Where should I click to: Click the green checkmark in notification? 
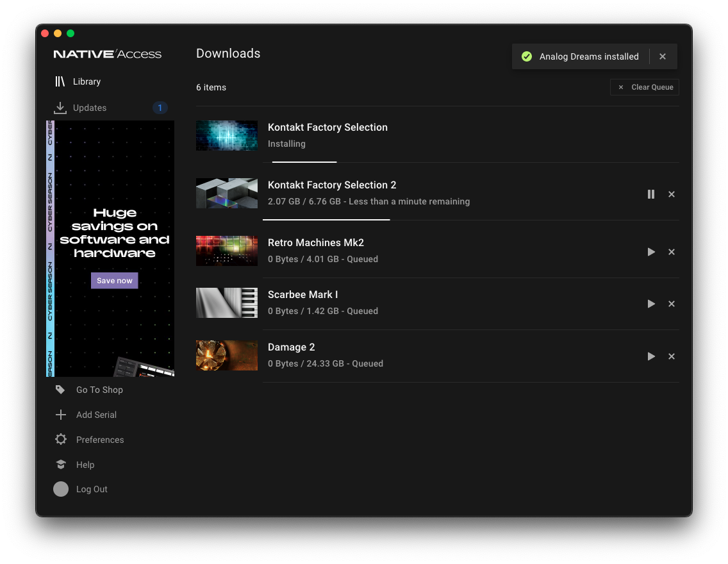tap(527, 56)
